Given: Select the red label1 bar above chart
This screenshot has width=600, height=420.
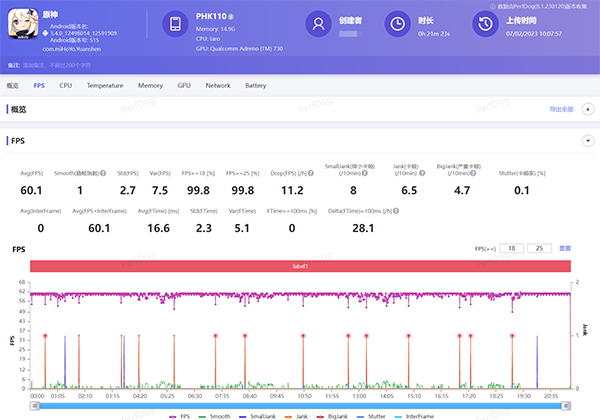Looking at the screenshot, I should (x=300, y=266).
